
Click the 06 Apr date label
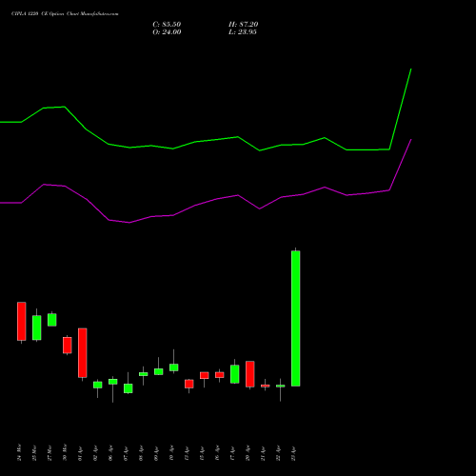coord(110,453)
